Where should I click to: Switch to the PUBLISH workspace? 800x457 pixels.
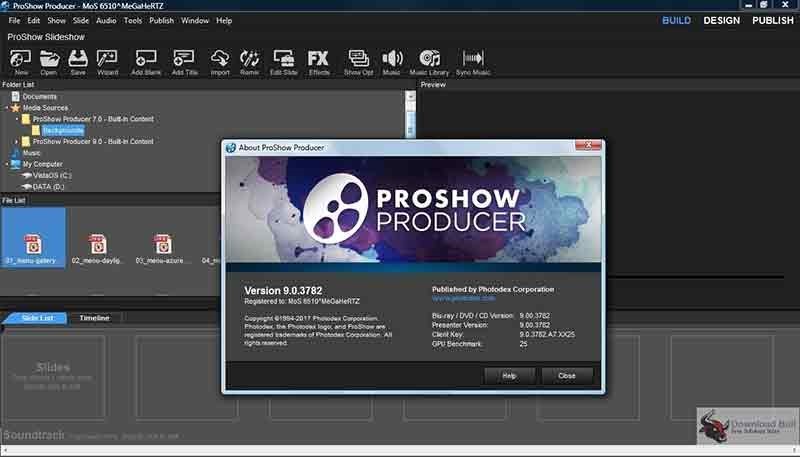pyautogui.click(x=773, y=20)
